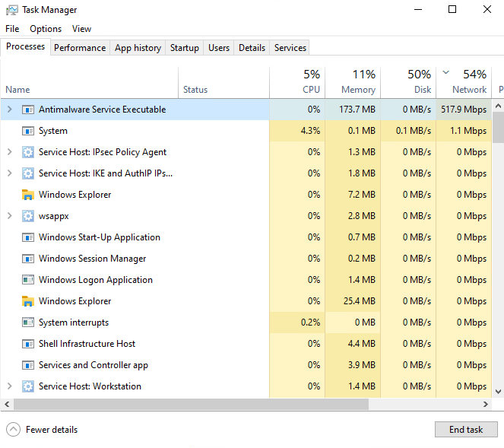The height and width of the screenshot is (448, 504).
Task: Open the Details tab
Action: [252, 48]
